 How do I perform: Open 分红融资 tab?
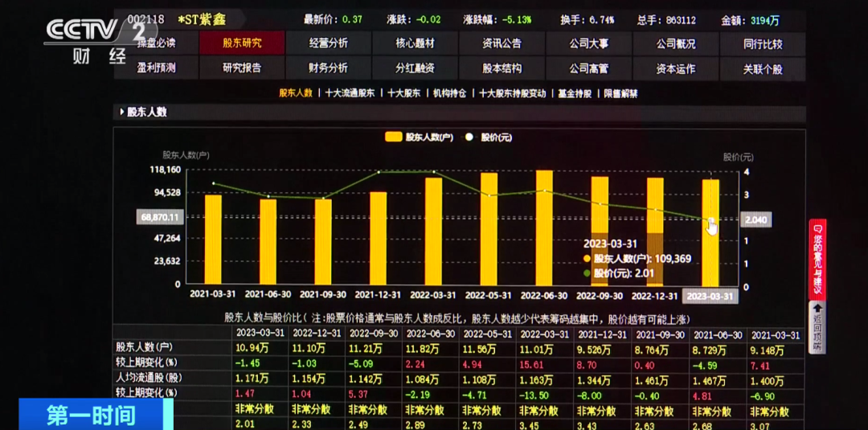click(x=416, y=68)
